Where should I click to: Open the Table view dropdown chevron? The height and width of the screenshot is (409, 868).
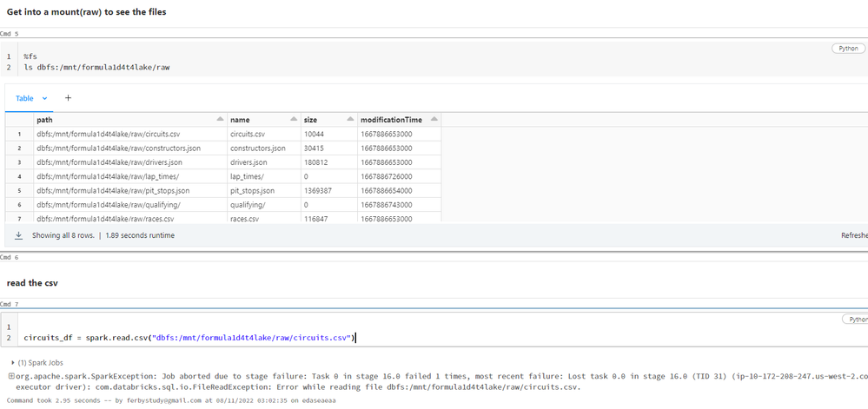tap(45, 99)
